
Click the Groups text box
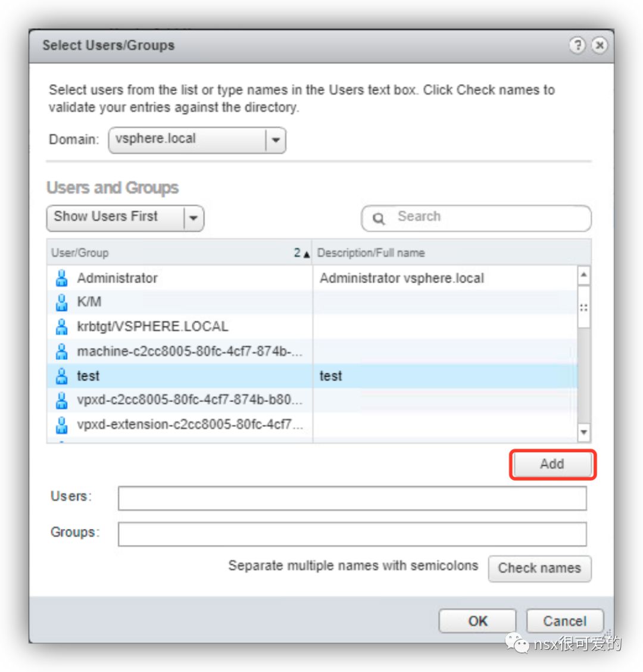(352, 534)
